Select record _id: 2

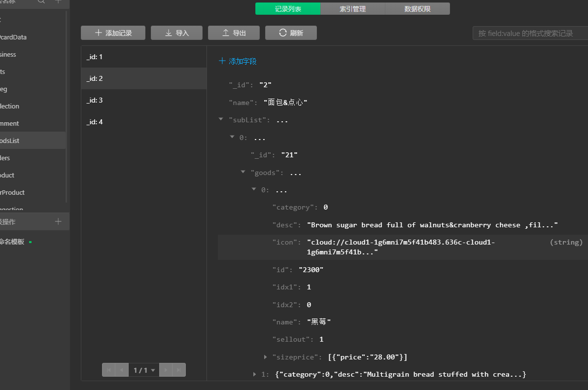click(x=143, y=78)
